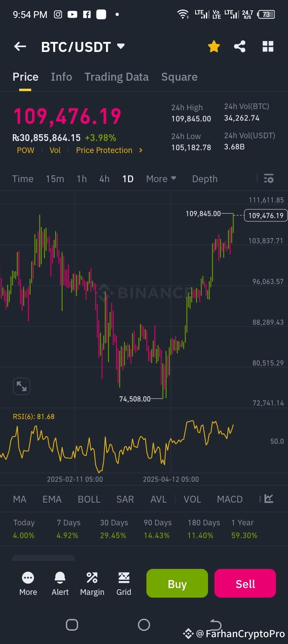The width and height of the screenshot is (288, 644).
Task: Tap the Rs30,855,864.15 converted price
Action: (x=46, y=138)
